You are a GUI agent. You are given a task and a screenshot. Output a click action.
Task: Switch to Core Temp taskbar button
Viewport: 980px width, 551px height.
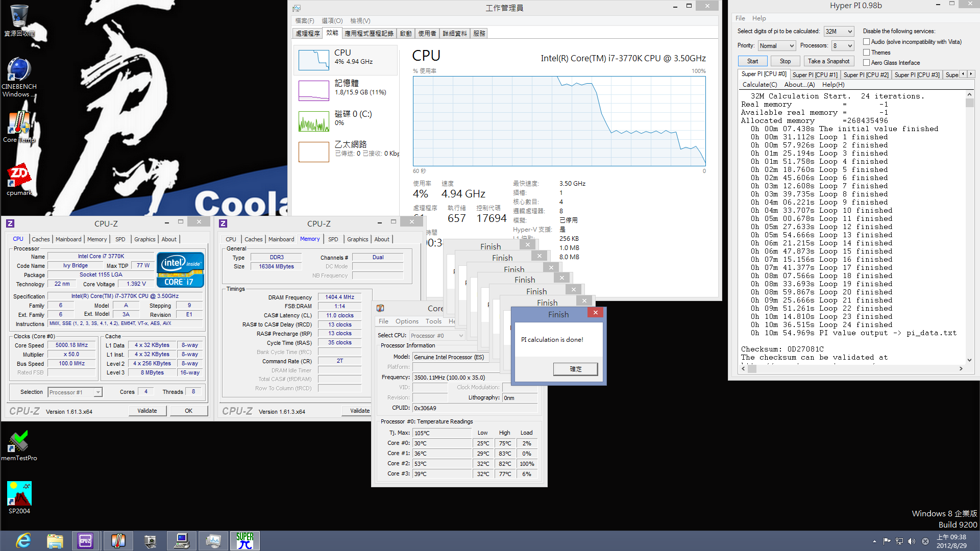tap(118, 541)
